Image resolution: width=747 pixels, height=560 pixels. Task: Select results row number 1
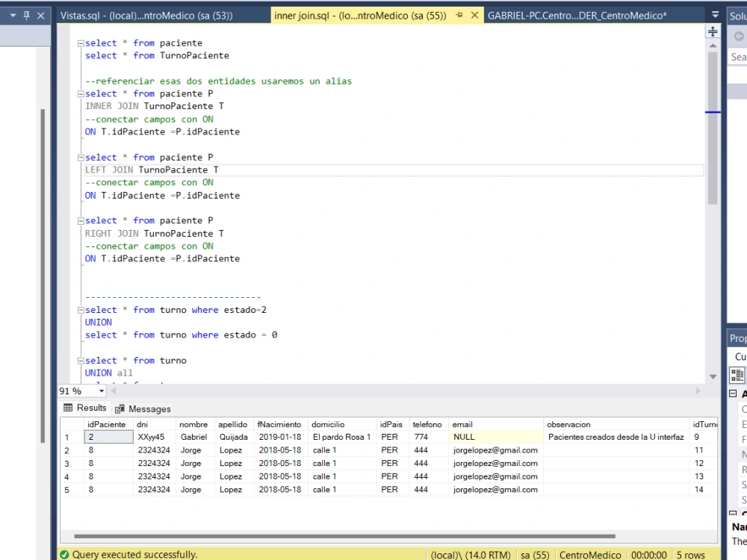tap(72, 437)
